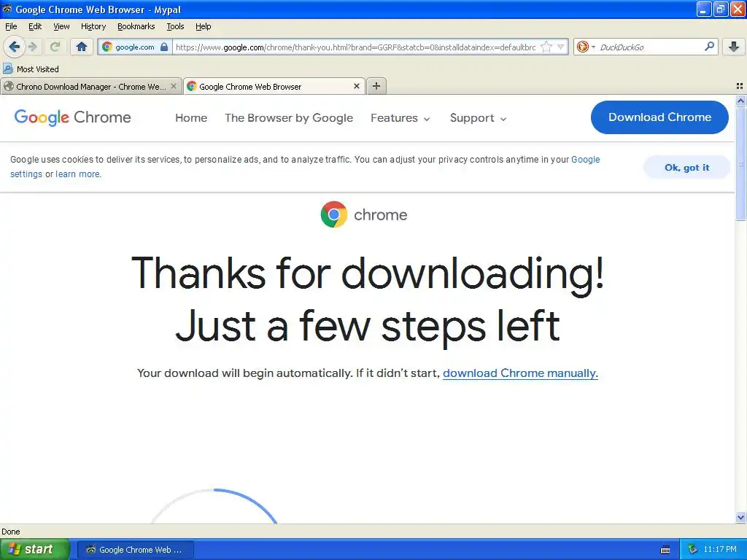This screenshot has width=747, height=560.
Task: Go to Home in the page navigation
Action: (x=191, y=117)
